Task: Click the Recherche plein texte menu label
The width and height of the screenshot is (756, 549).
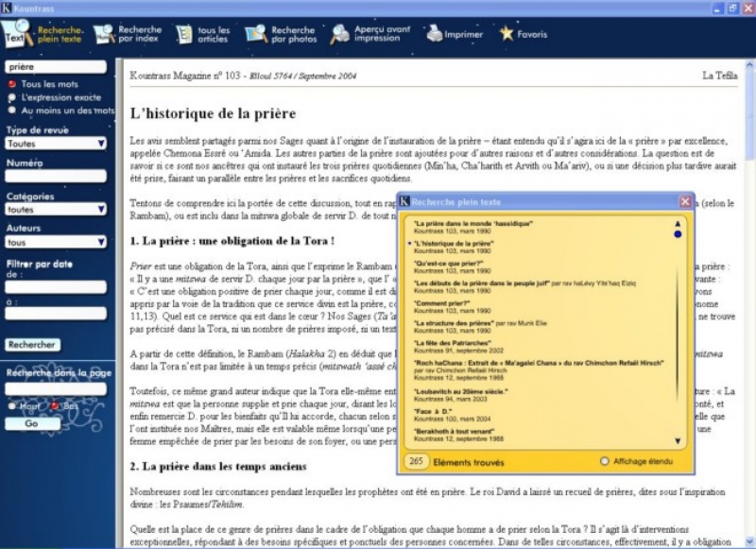Action: click(60, 34)
